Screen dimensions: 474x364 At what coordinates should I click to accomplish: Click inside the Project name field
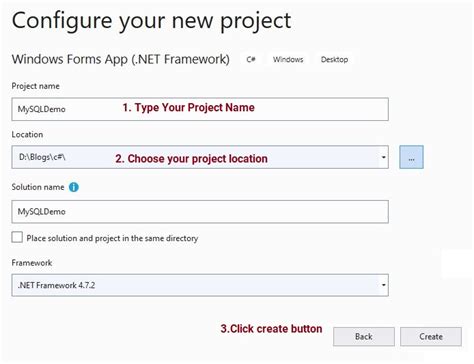[x=200, y=109]
